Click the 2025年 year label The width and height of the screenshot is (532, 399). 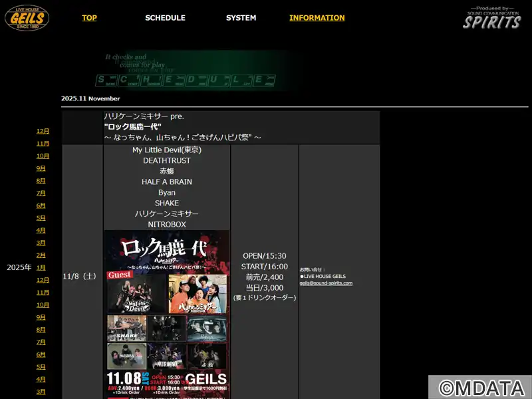[x=19, y=267]
